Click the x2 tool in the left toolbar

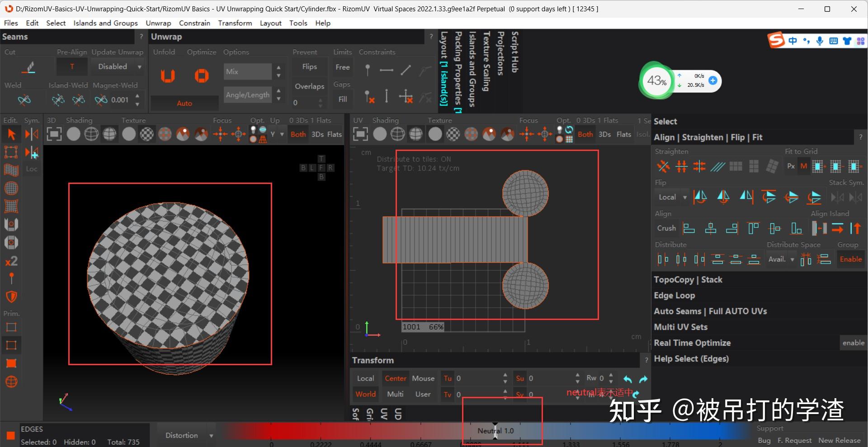pyautogui.click(x=11, y=261)
